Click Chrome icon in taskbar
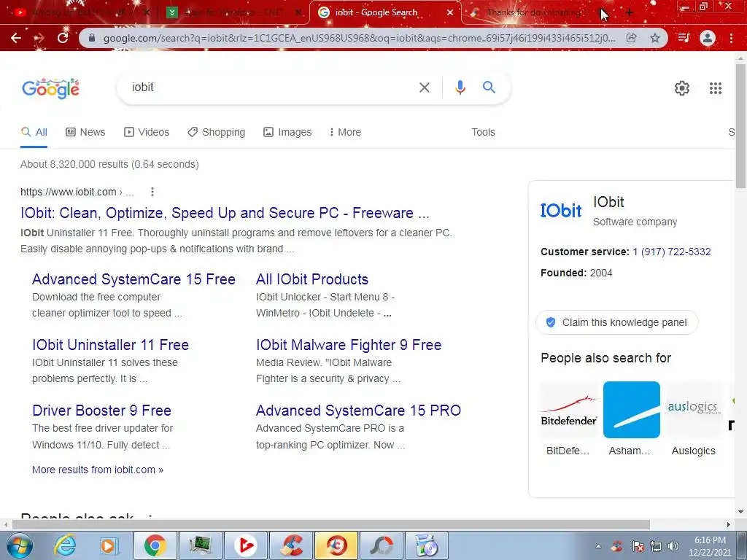Screen dimensions: 747x560 point(155,545)
